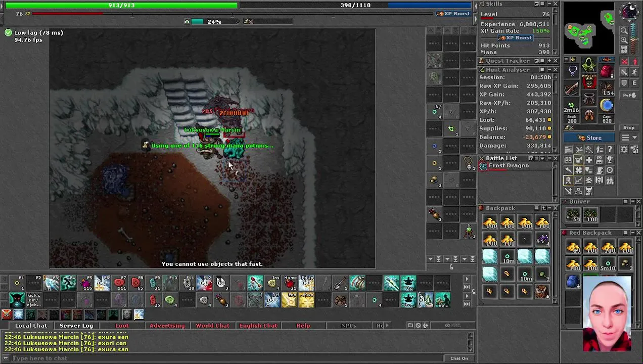The image size is (643, 364).
Task: Toggle the Chat On button
Action: coord(459,358)
